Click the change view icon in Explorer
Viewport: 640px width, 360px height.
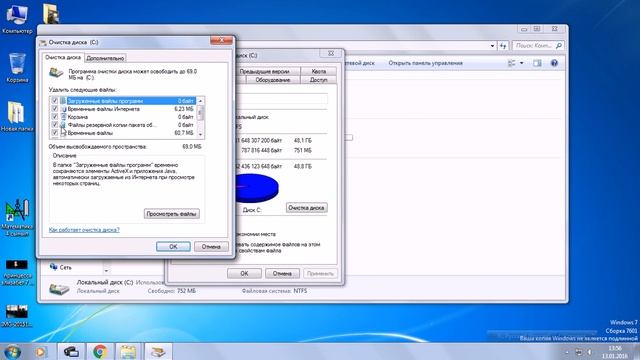(511, 63)
